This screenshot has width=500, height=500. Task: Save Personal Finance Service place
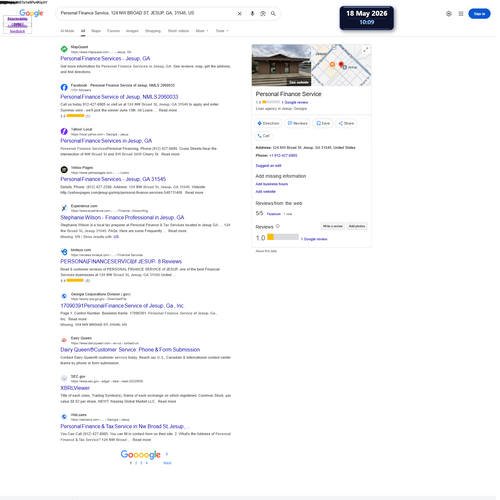[323, 123]
